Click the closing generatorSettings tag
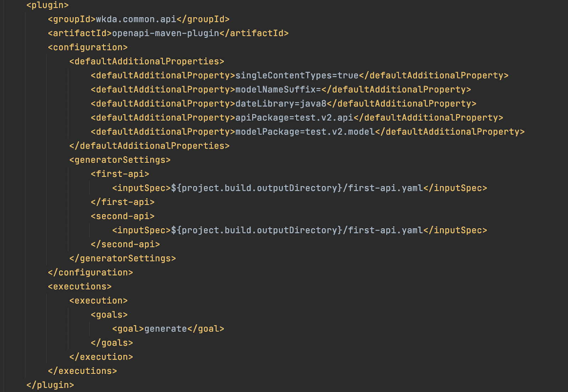 (122, 258)
